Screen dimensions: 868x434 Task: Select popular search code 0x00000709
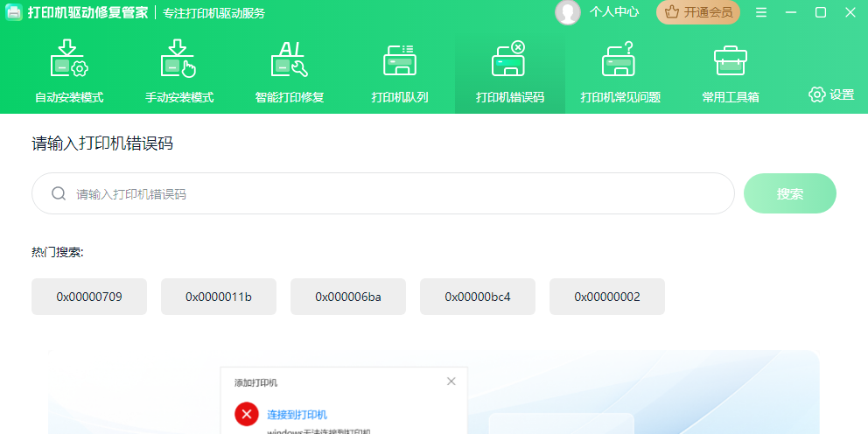point(89,297)
